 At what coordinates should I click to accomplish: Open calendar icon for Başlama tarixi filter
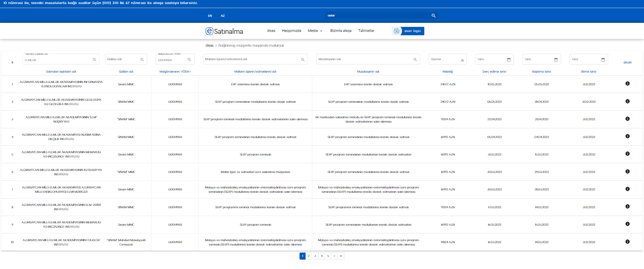(556, 59)
